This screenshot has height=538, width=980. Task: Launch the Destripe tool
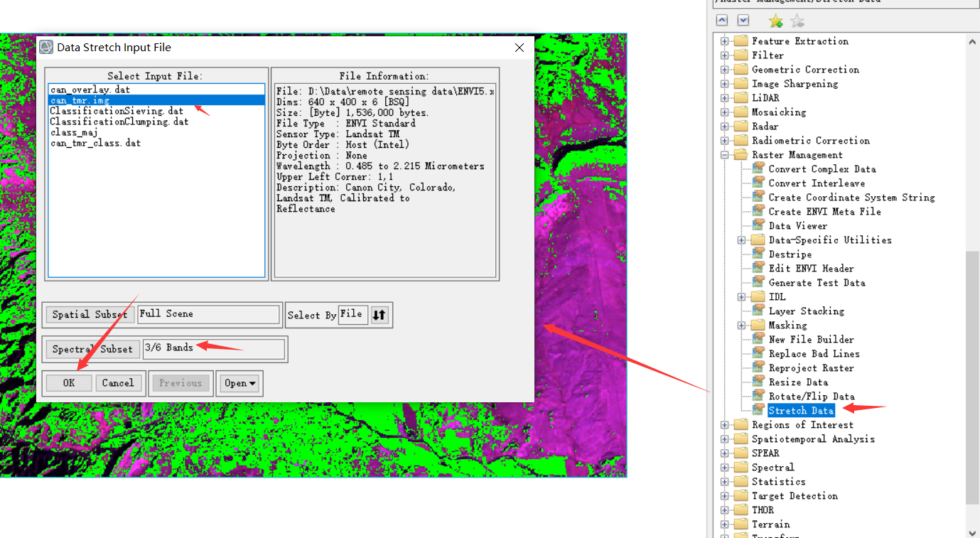pyautogui.click(x=790, y=254)
